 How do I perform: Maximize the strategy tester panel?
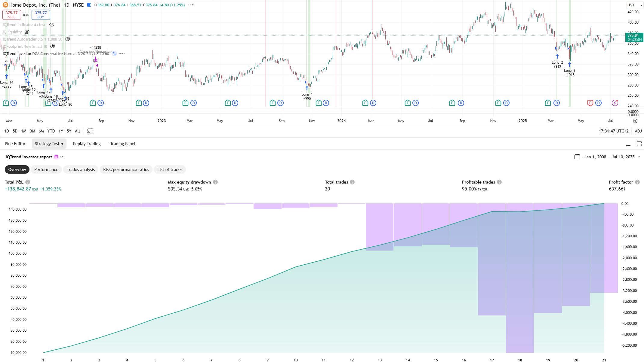click(639, 144)
